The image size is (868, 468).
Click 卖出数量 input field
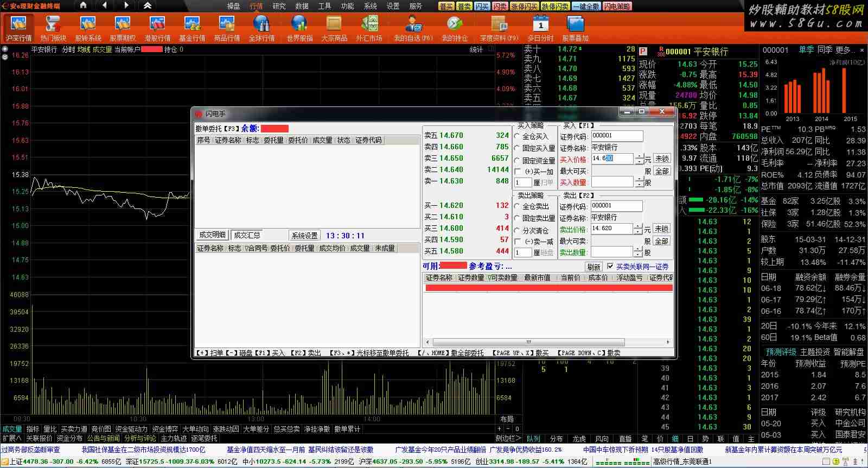pyautogui.click(x=612, y=252)
